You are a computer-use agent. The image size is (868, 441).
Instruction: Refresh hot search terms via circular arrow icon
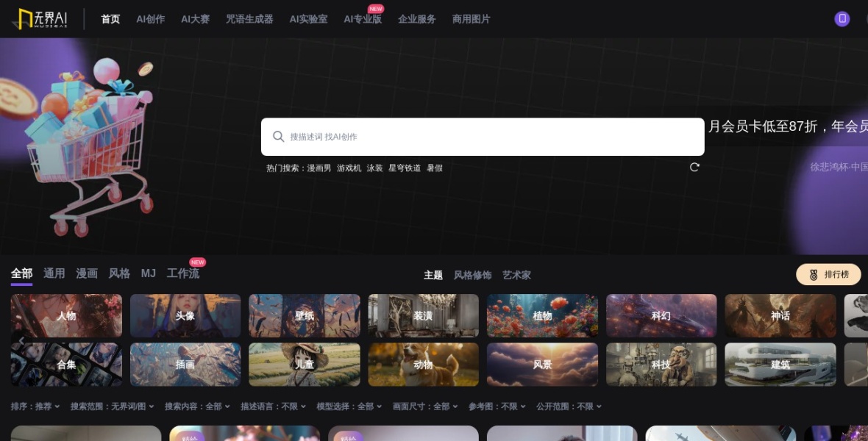point(694,167)
